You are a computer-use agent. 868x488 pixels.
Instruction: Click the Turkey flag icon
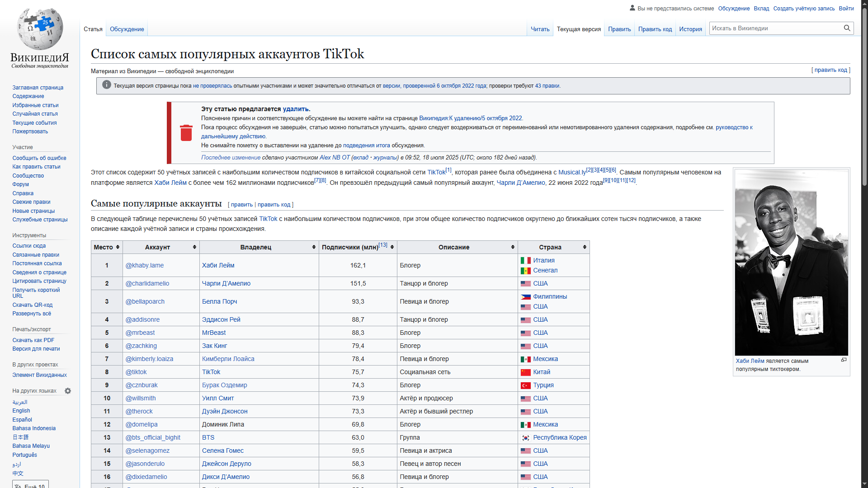(x=525, y=385)
